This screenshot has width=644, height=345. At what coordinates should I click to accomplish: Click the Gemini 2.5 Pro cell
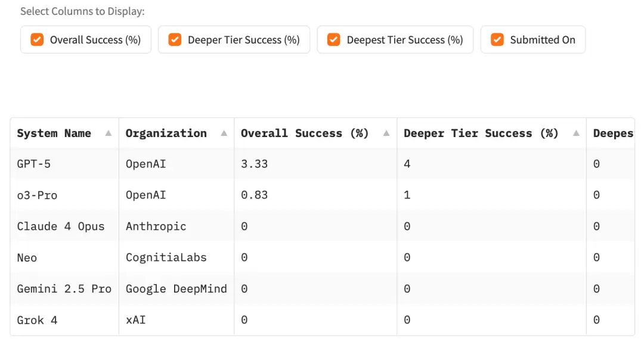tap(64, 289)
